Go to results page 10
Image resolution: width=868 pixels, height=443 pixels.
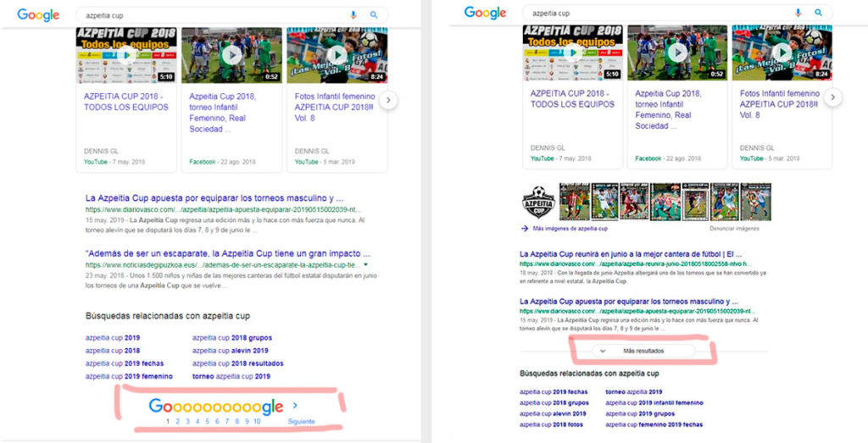point(257,422)
